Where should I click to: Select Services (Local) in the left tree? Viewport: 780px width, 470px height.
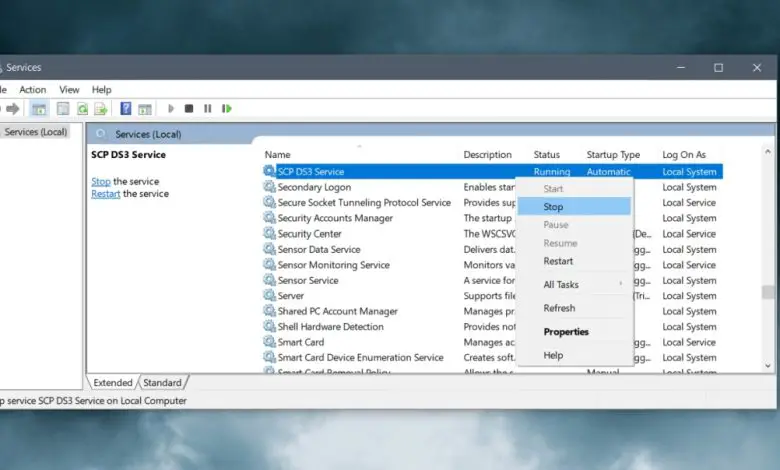click(x=36, y=132)
